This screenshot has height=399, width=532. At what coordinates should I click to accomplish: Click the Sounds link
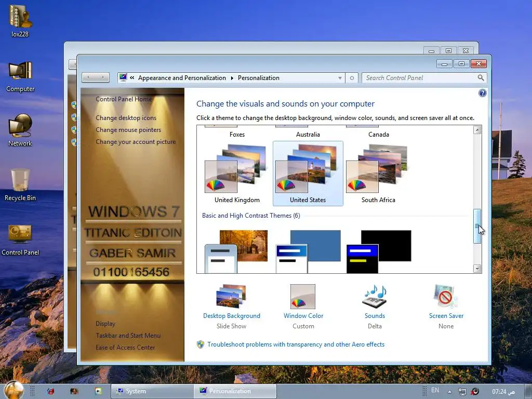pyautogui.click(x=375, y=316)
